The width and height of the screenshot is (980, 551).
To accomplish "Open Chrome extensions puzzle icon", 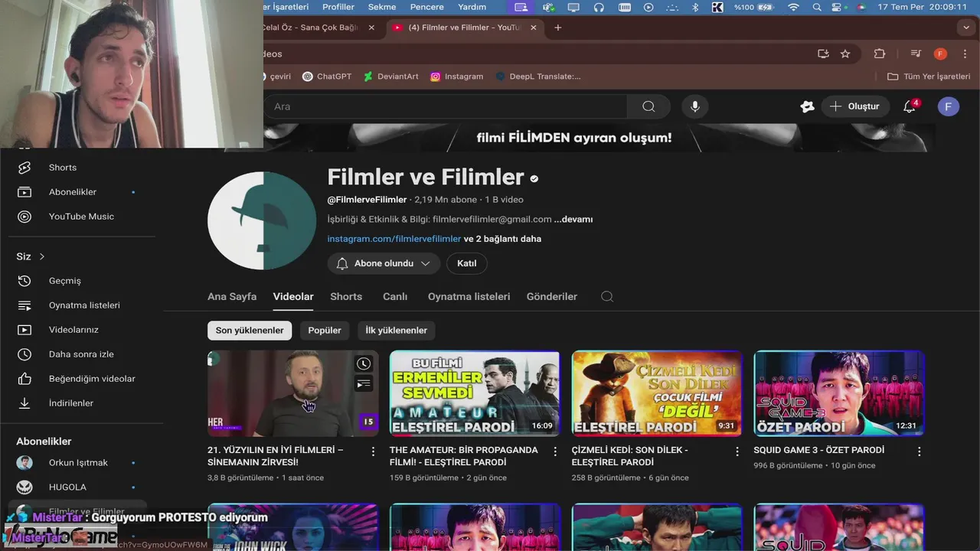I will [880, 54].
